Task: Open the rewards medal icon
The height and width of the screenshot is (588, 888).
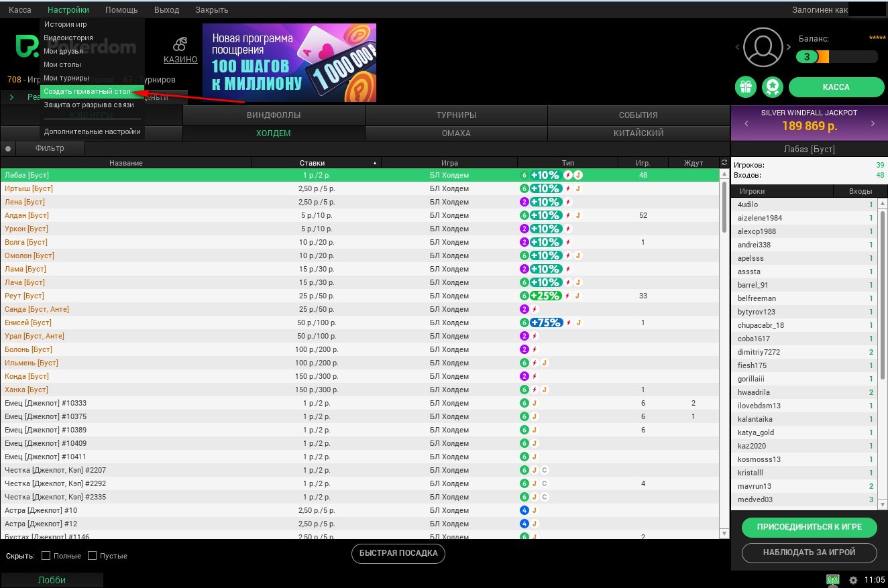Action: point(773,87)
